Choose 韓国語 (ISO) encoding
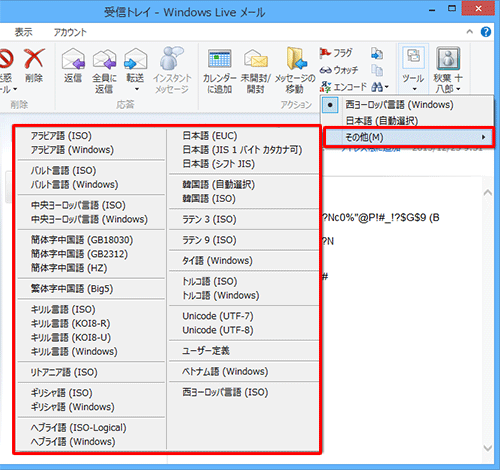500x470 pixels. pyautogui.click(x=209, y=198)
